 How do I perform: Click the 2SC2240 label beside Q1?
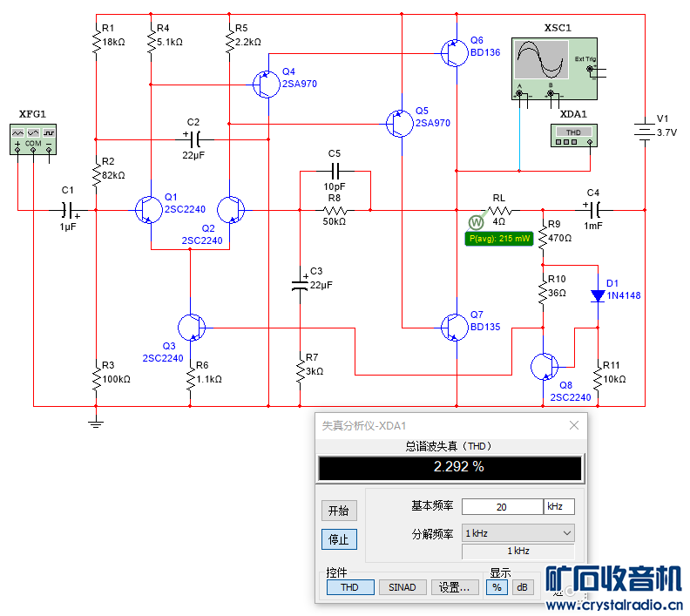(185, 209)
